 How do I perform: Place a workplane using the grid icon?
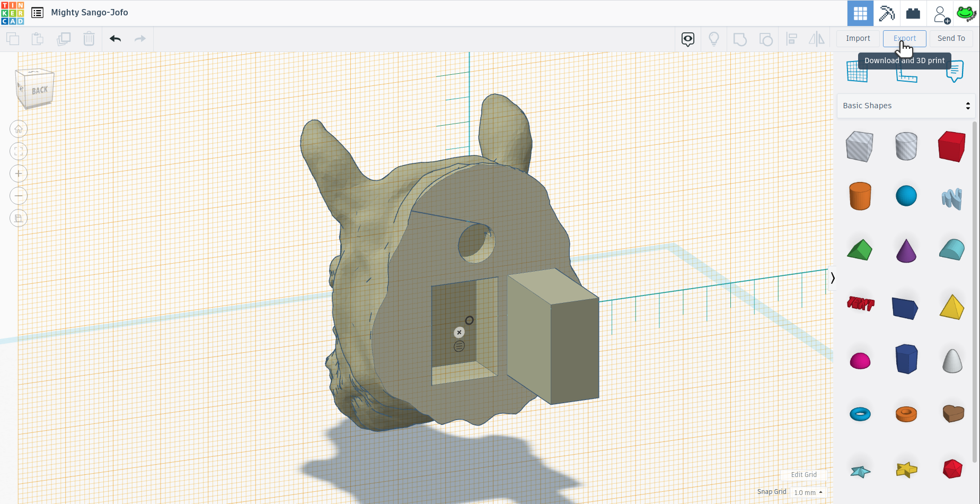click(x=857, y=72)
